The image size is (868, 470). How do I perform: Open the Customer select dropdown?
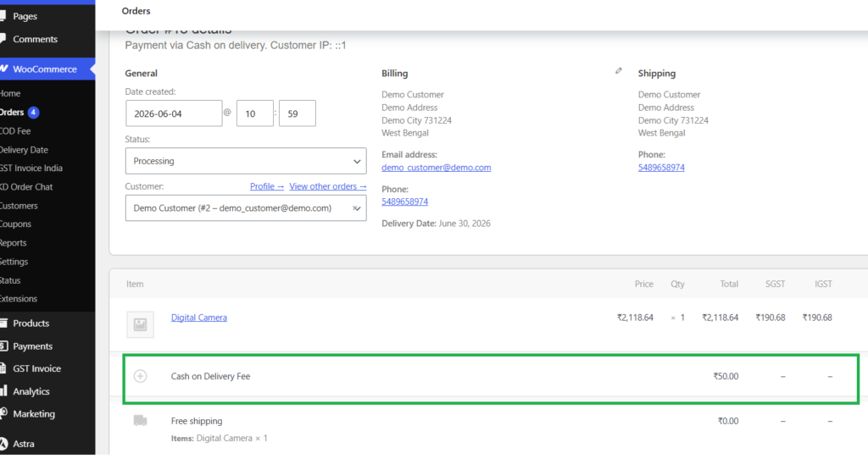pos(246,208)
